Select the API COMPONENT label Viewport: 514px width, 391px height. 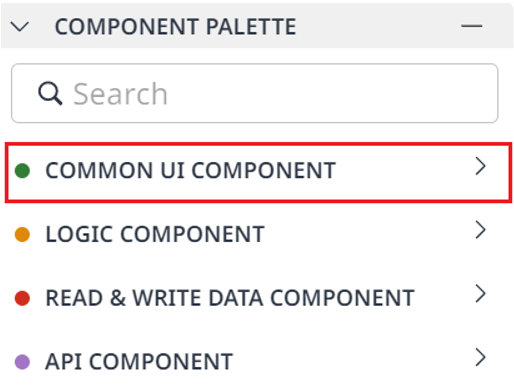coord(139,362)
